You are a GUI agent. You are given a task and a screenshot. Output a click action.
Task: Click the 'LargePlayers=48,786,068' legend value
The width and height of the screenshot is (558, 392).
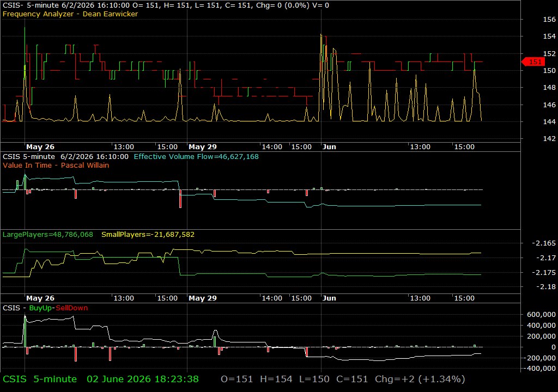[48, 235]
